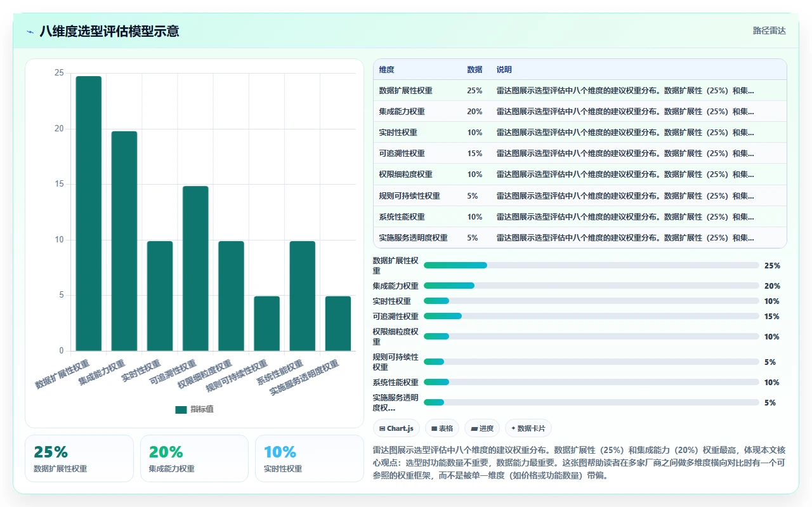This screenshot has width=812, height=507.
Task: Click the 数据卡片 chip icon
Action: [513, 429]
